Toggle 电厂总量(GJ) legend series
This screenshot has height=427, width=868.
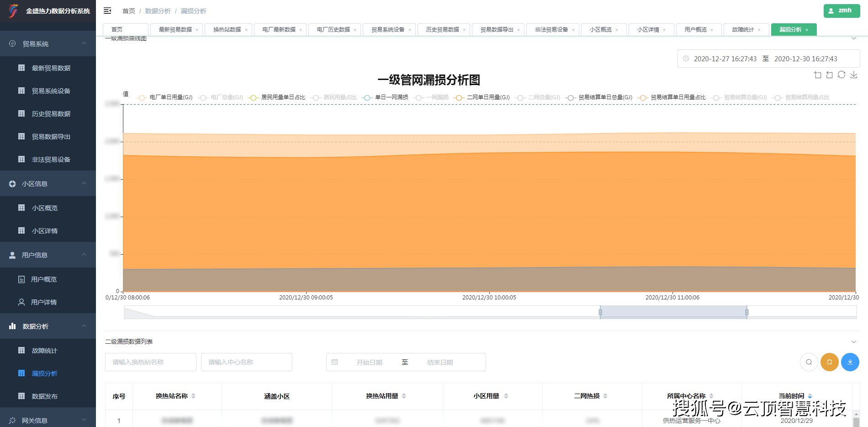coord(221,97)
